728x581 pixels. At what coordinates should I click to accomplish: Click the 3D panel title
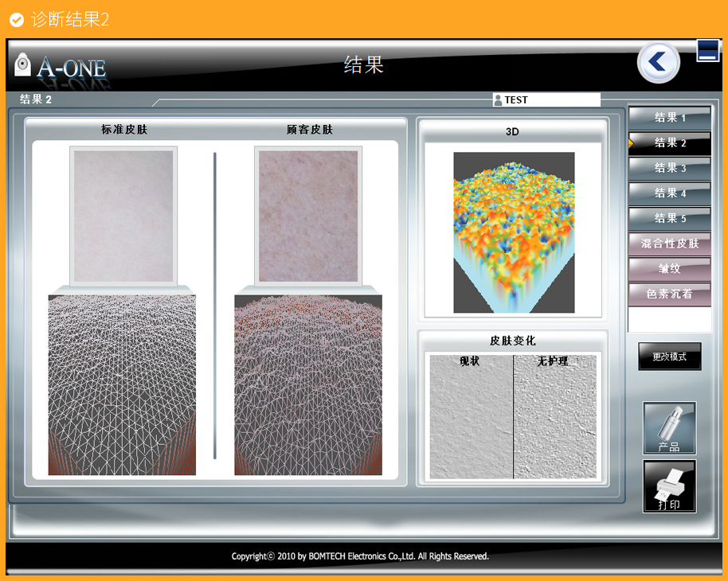pos(513,132)
